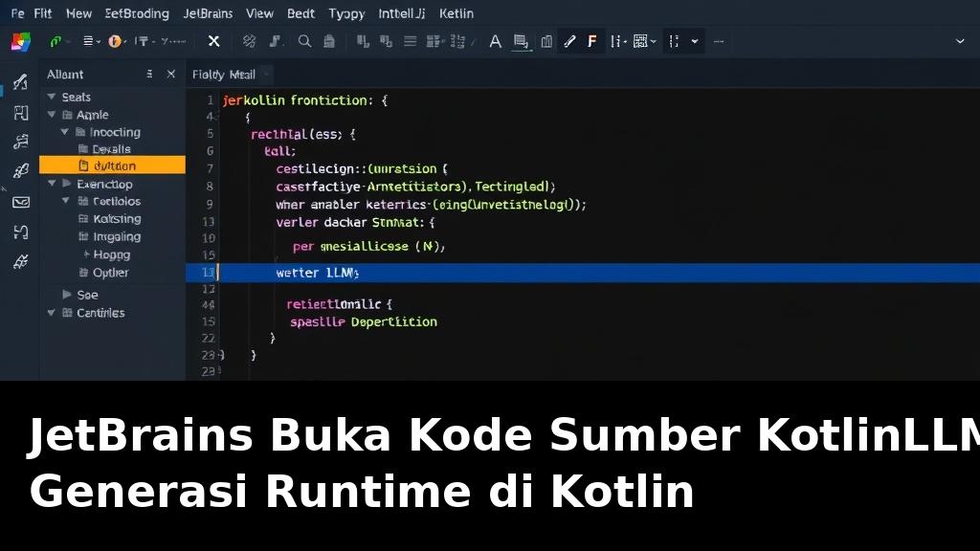Click 'jerkollin frontiction' on line 1

[x=295, y=99]
